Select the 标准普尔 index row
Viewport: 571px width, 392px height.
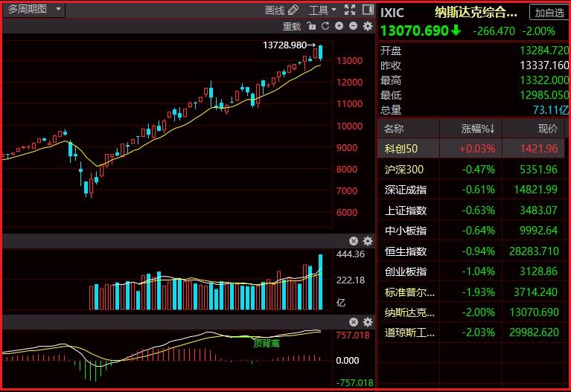coord(470,292)
